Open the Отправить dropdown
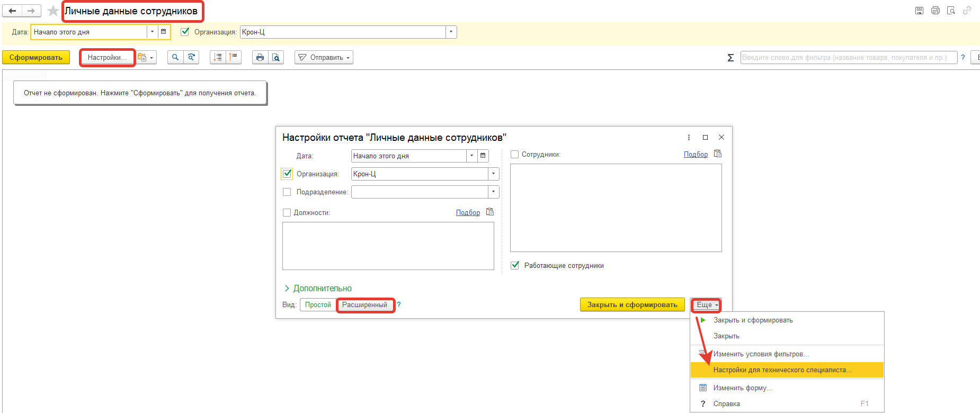This screenshot has width=980, height=413. pos(324,57)
